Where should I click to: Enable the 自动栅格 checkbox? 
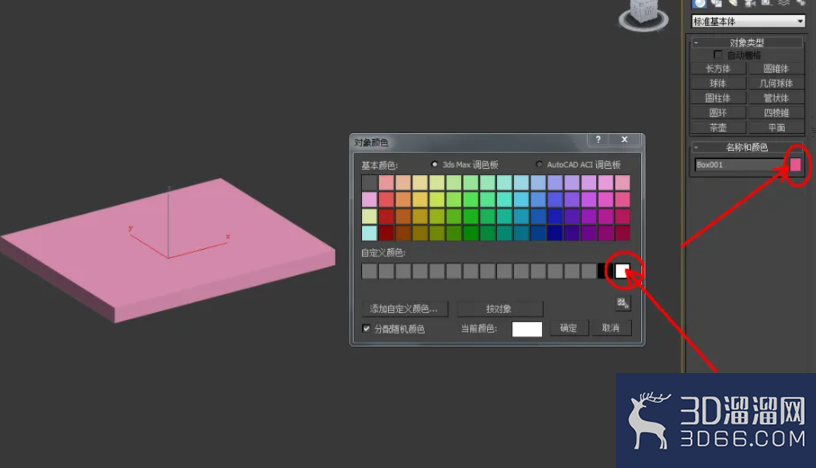click(718, 55)
